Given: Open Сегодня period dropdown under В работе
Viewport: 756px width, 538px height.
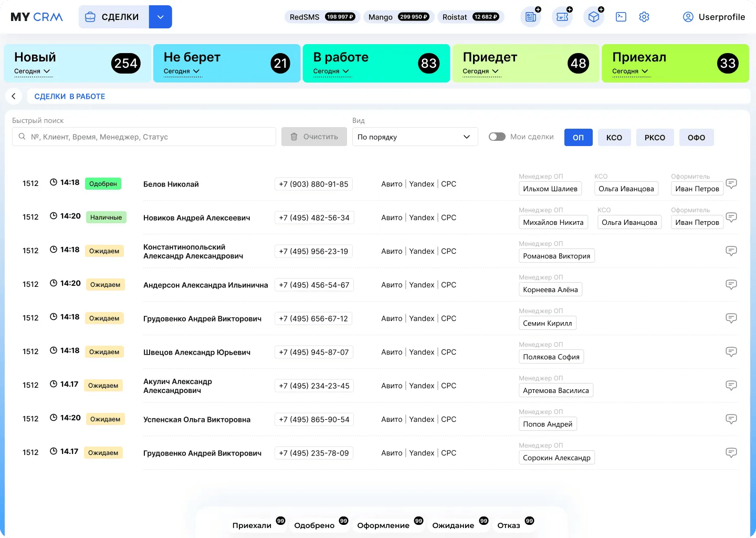Looking at the screenshot, I should (331, 71).
